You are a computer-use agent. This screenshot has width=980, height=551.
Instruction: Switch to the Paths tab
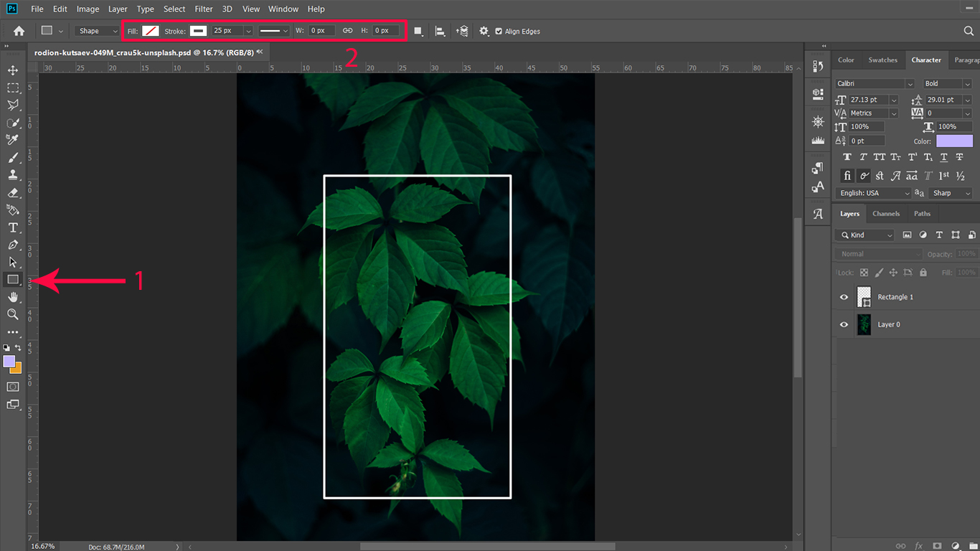(923, 214)
